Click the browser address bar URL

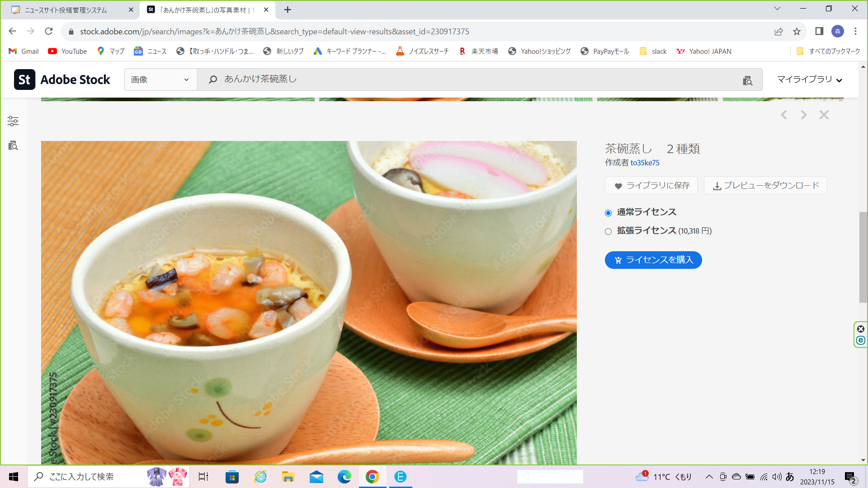[274, 32]
